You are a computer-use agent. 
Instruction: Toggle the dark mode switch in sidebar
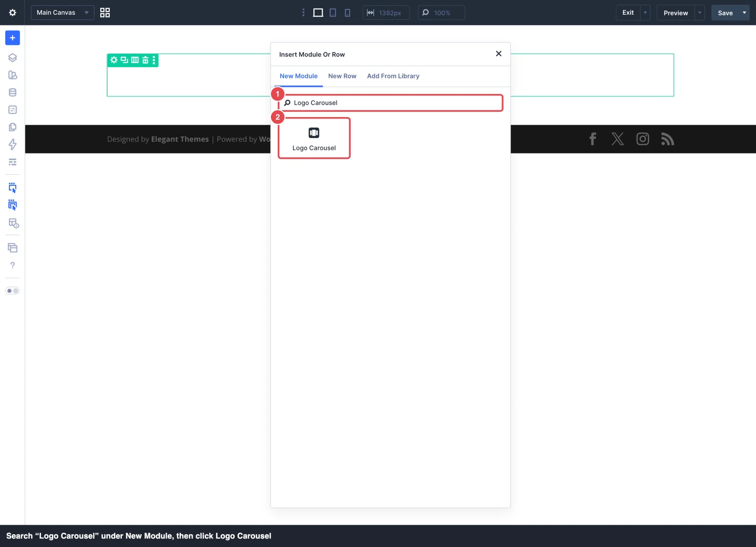point(13,291)
